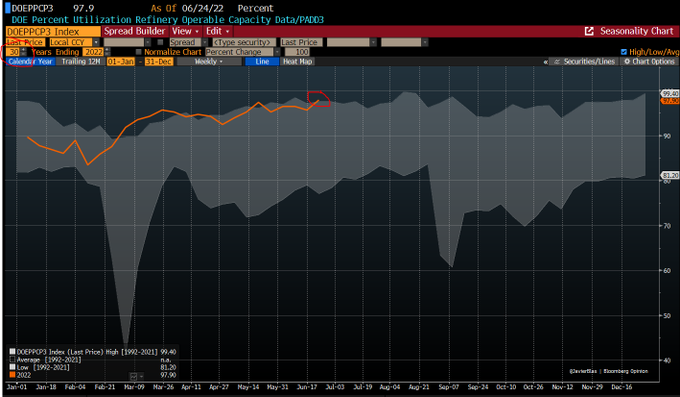Viewport: 680px width, 397px height.
Task: Click the Seasonality Chart label
Action: [636, 31]
